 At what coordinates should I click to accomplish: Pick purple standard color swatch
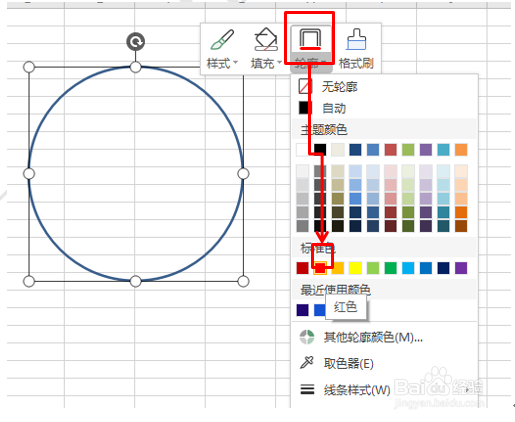click(x=461, y=268)
